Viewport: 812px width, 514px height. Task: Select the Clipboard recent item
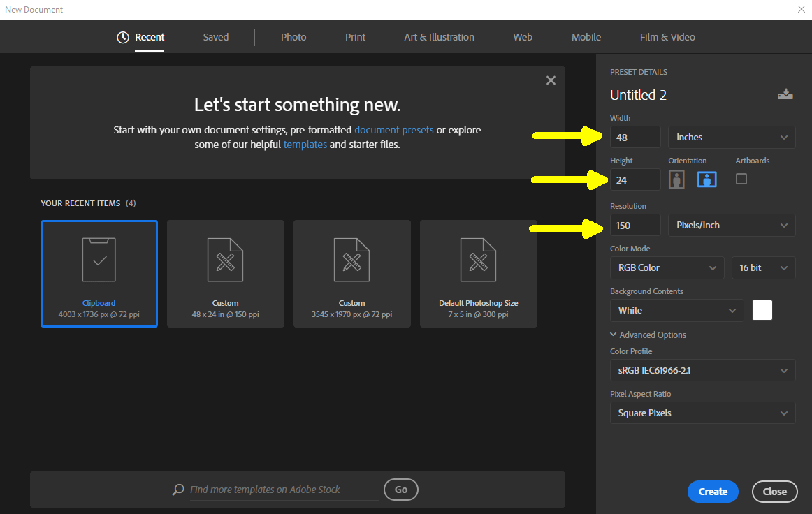click(x=99, y=274)
